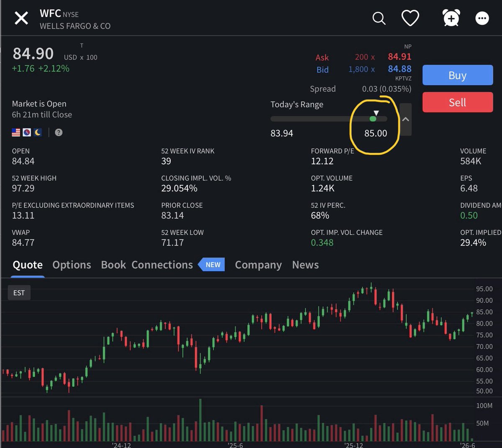Click the overnight clock session icon

pyautogui.click(x=27, y=132)
